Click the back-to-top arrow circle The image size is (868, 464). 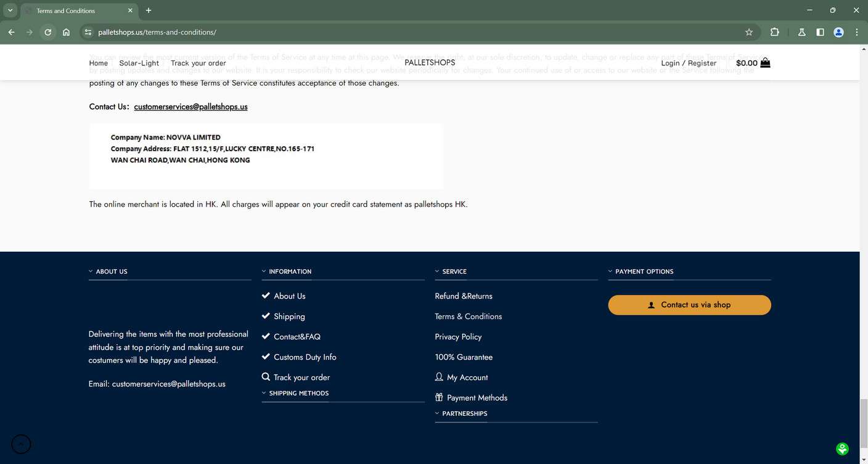coord(20,444)
